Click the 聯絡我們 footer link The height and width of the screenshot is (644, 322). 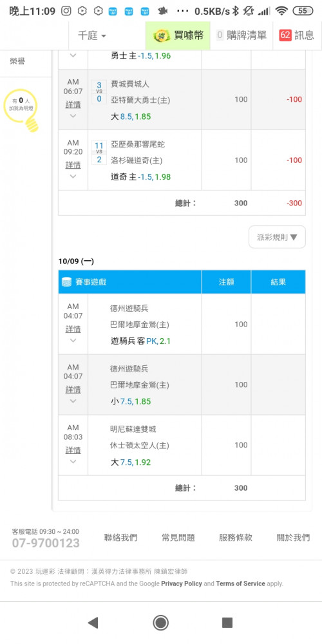tap(121, 538)
